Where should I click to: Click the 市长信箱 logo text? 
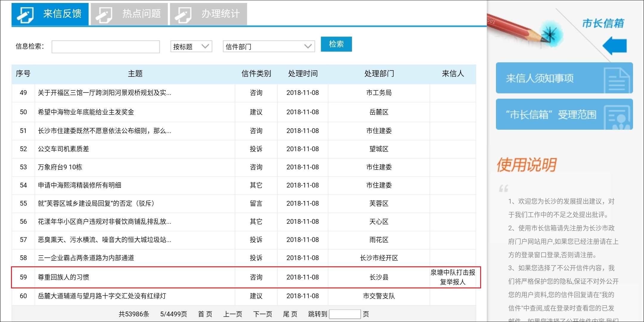pyautogui.click(x=603, y=23)
